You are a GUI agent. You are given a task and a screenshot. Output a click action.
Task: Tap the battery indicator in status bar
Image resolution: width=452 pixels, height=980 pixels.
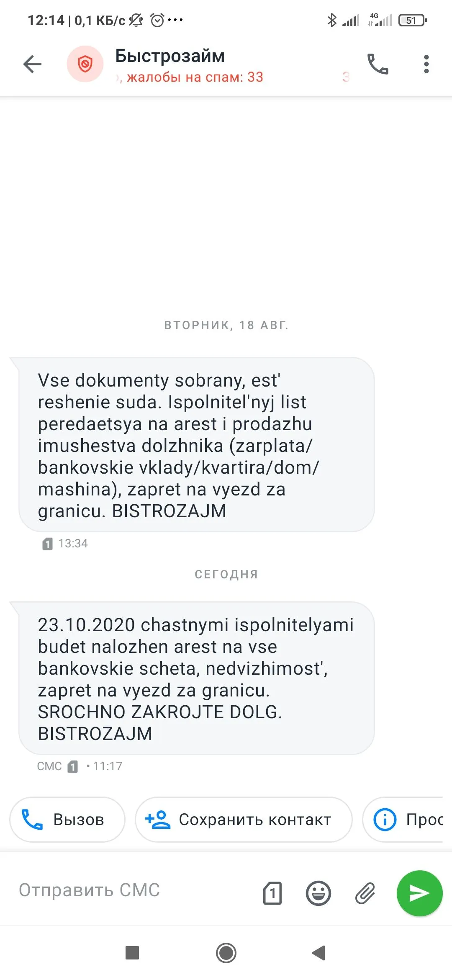click(412, 20)
